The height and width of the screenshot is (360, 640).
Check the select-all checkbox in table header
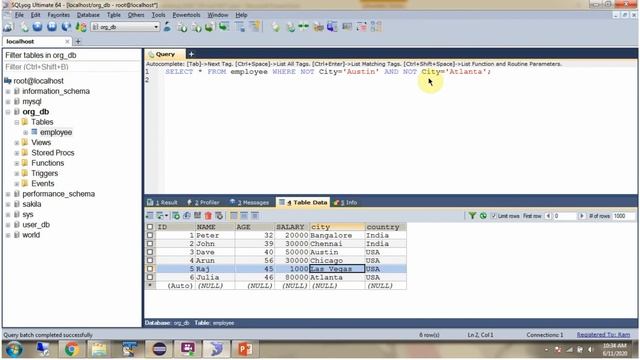pyautogui.click(x=150, y=227)
